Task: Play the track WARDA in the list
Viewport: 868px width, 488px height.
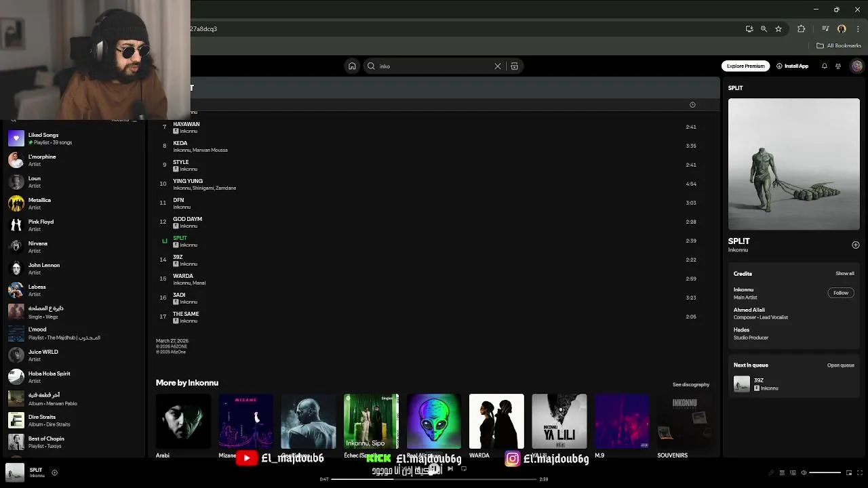Action: coord(433,279)
